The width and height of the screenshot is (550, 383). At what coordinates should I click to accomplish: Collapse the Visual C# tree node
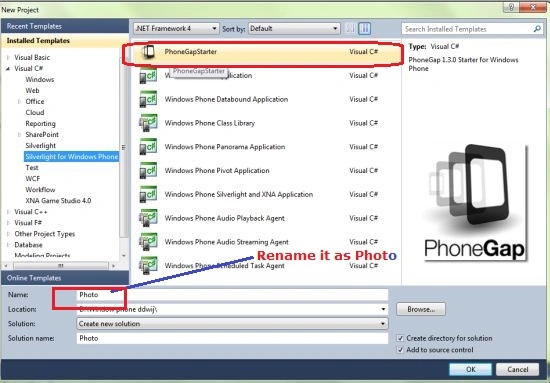point(8,69)
